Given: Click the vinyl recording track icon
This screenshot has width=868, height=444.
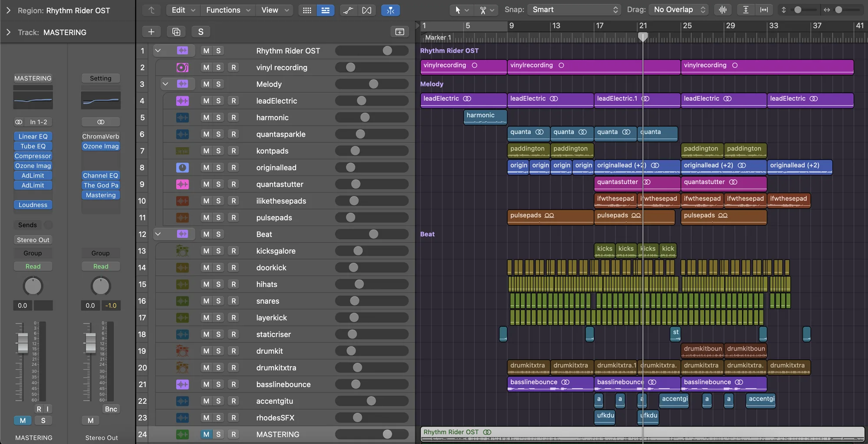Looking at the screenshot, I should click(x=182, y=67).
